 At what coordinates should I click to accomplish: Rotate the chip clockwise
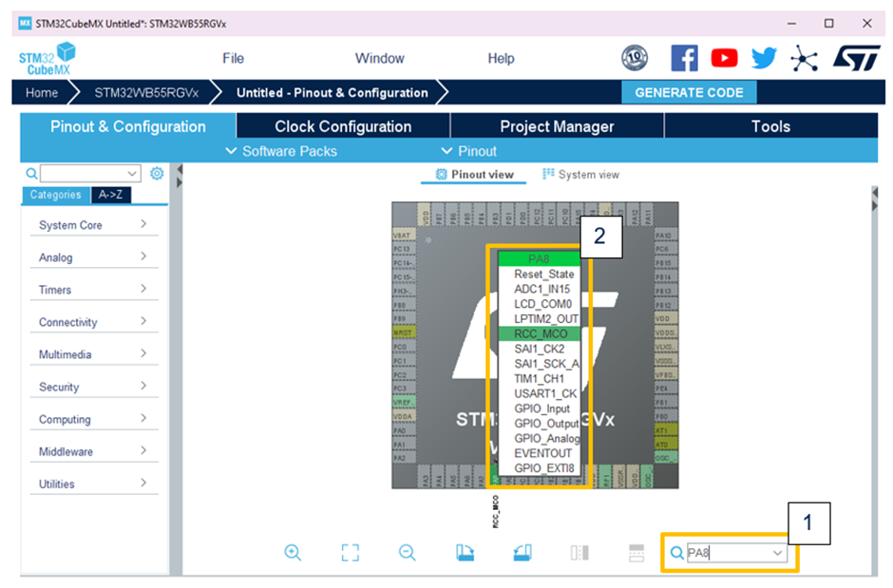click(x=465, y=552)
